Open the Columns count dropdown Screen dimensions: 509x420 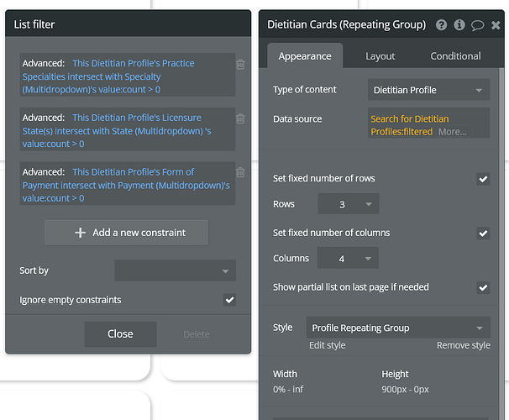(x=348, y=258)
